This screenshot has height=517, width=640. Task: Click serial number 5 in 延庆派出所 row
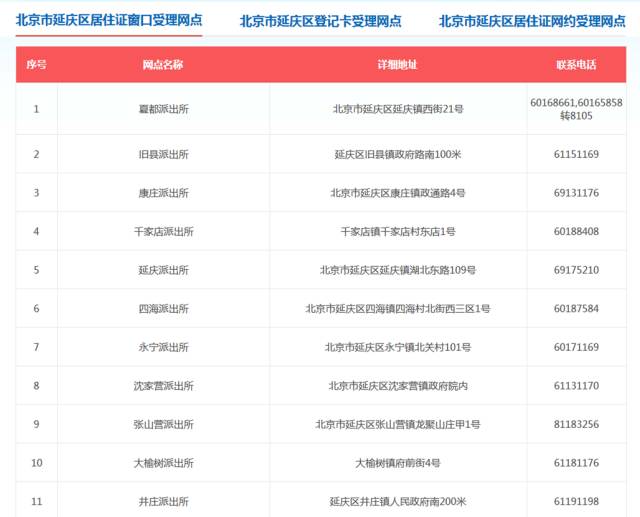pos(36,270)
